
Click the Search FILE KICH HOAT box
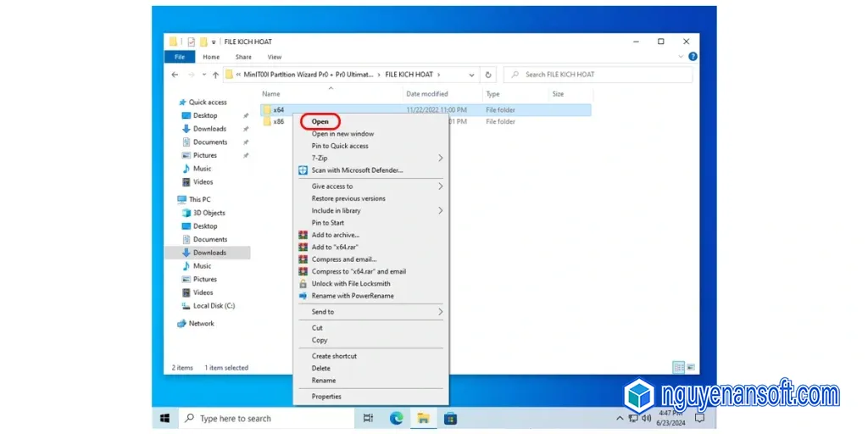click(x=598, y=75)
